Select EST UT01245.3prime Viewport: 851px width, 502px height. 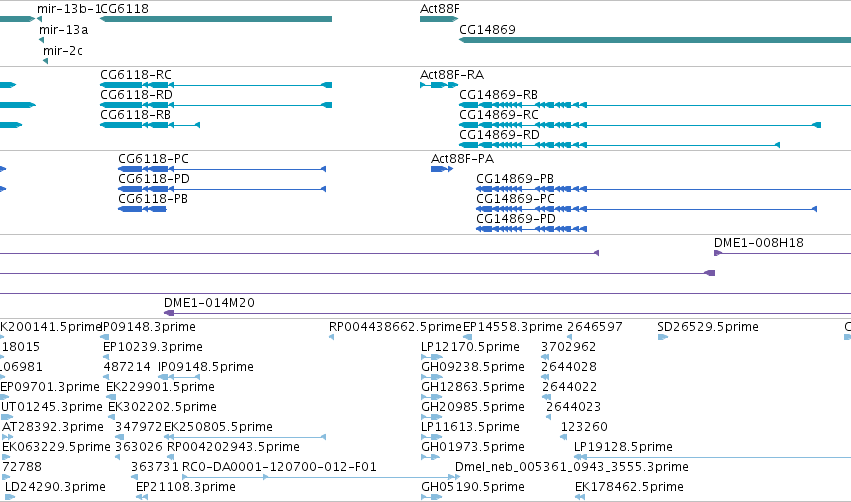coord(52,407)
